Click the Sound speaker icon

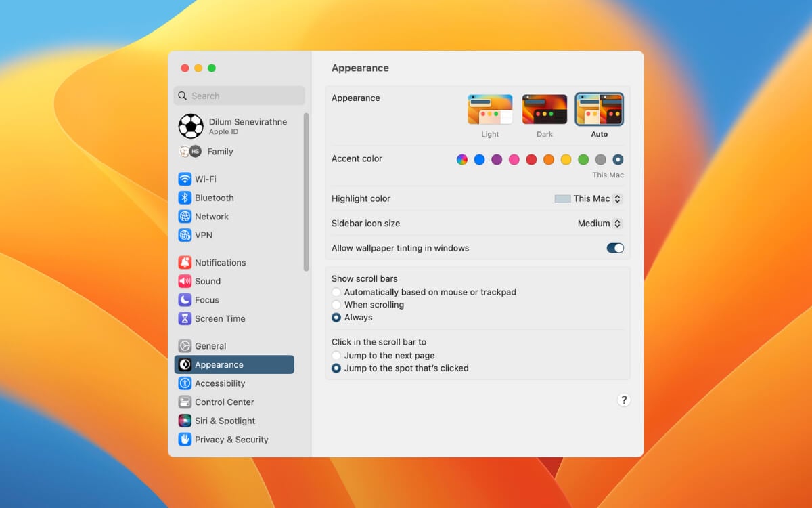(185, 281)
